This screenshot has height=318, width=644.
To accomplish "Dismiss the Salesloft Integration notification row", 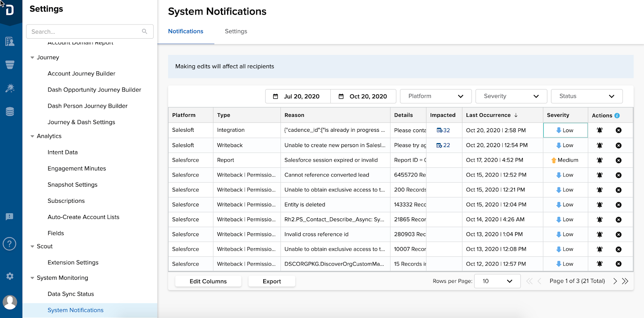I will click(619, 130).
